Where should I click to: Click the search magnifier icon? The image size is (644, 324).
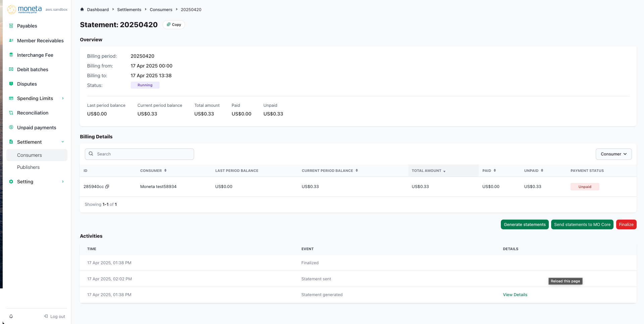pyautogui.click(x=91, y=154)
